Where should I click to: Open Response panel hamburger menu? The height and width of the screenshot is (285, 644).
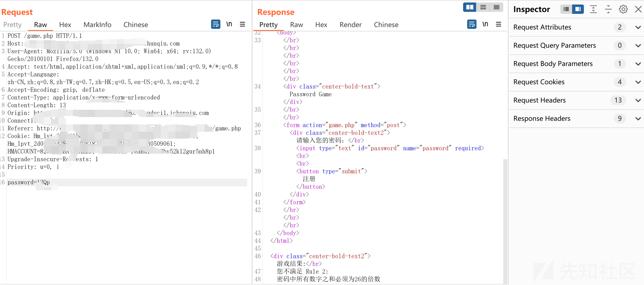499,25
